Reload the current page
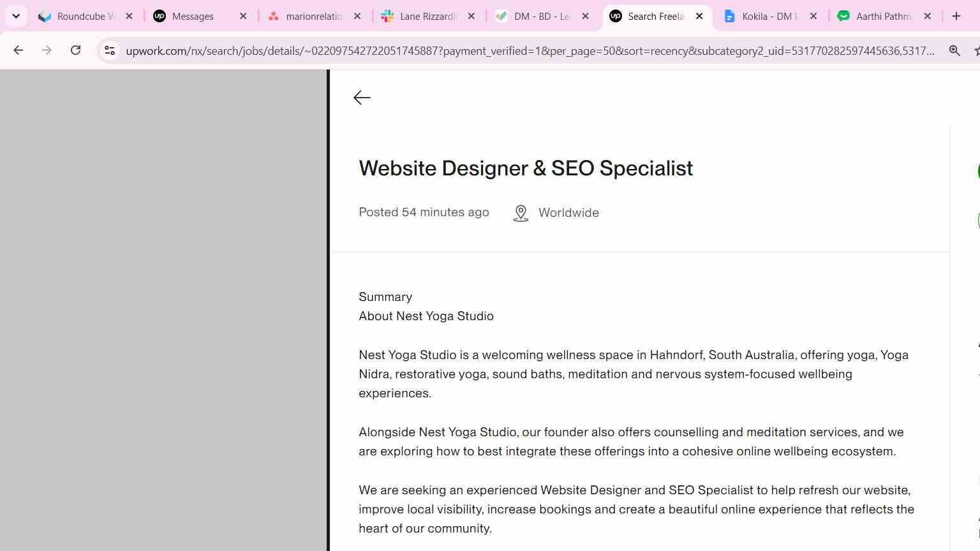980x551 pixels. pos(75,50)
